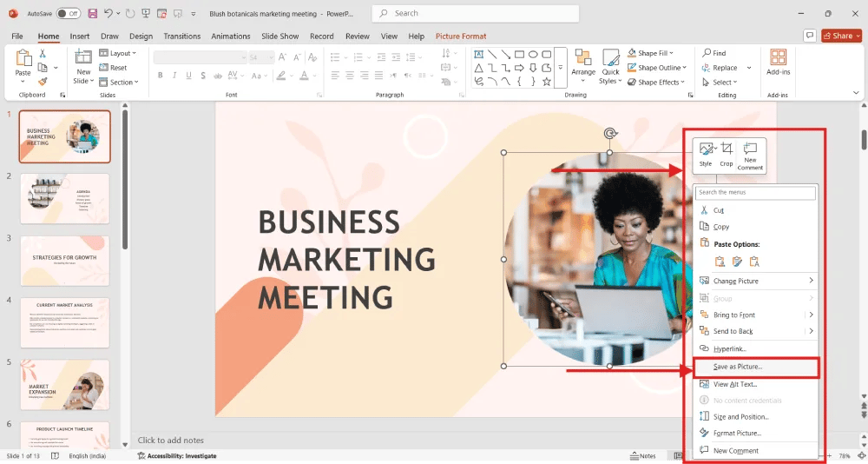Click the Notes button in status bar

(642, 455)
